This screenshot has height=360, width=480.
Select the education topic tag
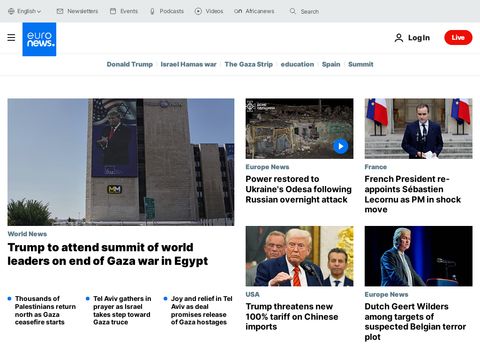[297, 64]
